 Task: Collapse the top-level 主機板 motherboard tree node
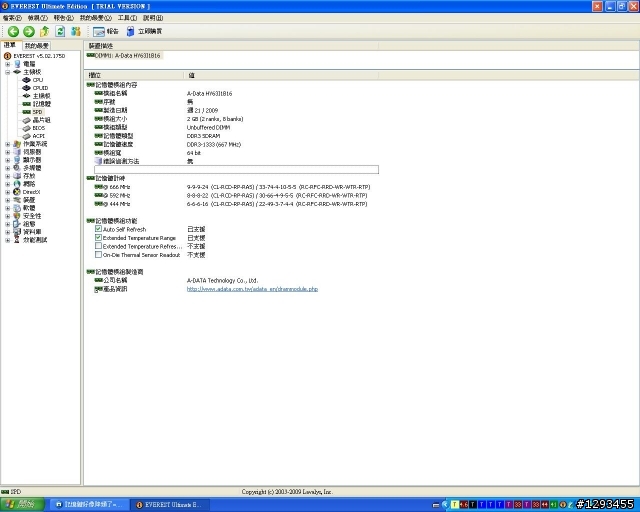point(7,72)
